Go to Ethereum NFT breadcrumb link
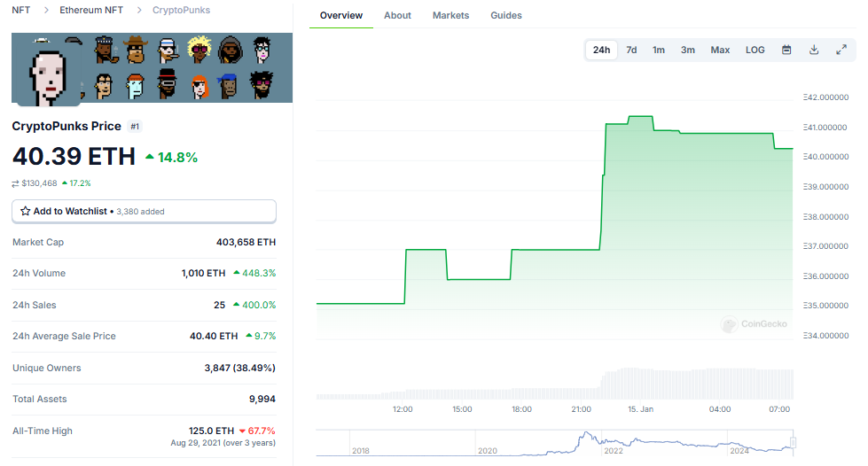 (91, 10)
